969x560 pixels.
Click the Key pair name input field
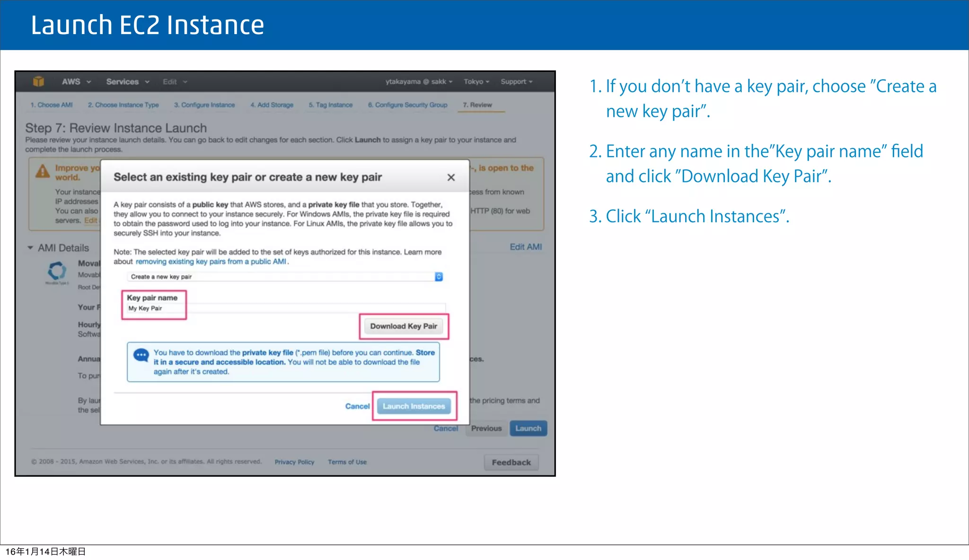coord(286,308)
